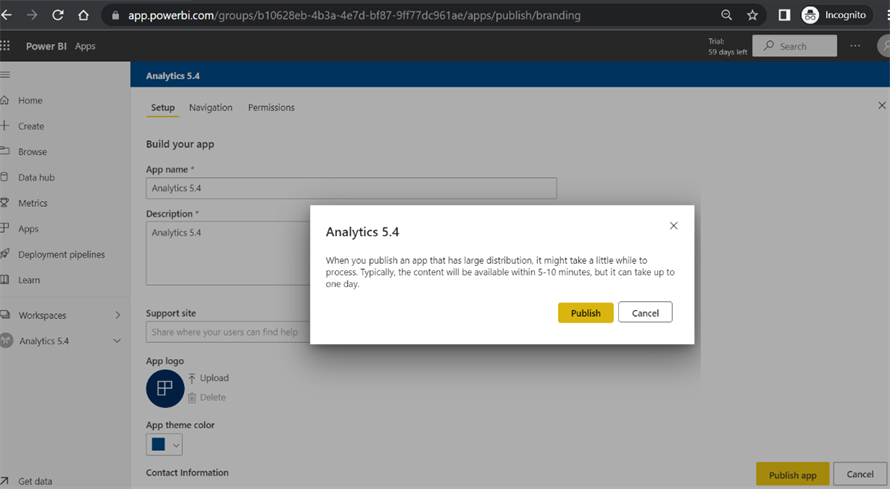Image resolution: width=890 pixels, height=489 pixels.
Task: Reload the page in browser
Action: pos(58,15)
